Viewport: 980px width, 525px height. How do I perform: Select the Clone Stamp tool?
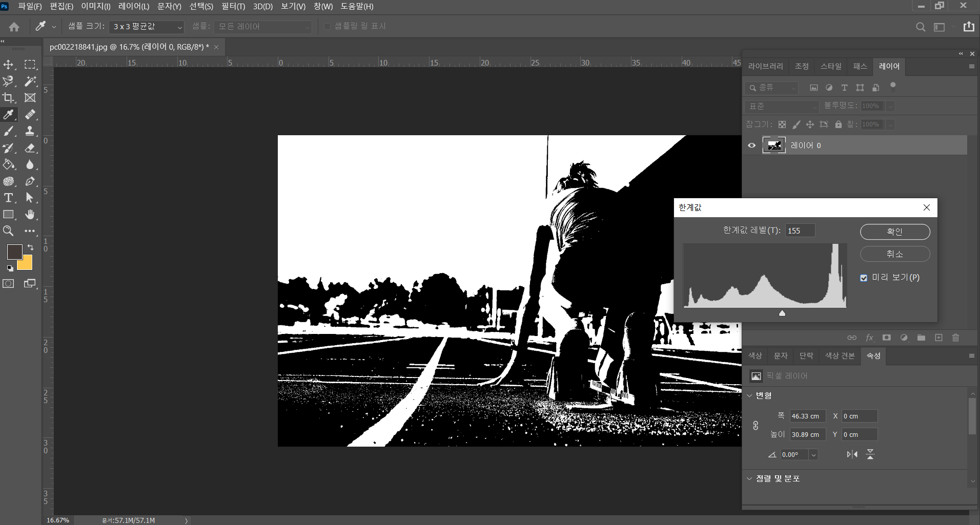(x=30, y=131)
